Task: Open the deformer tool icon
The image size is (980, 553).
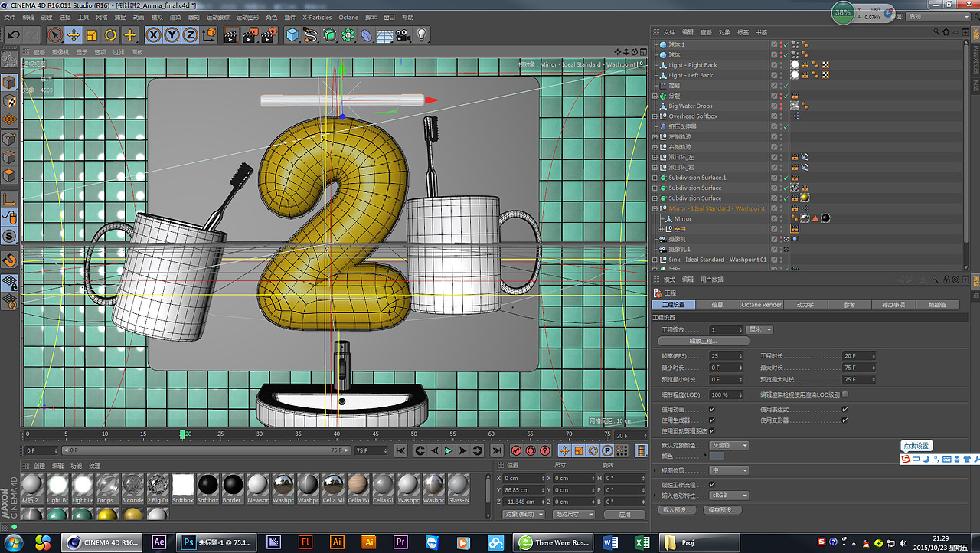Action: [x=366, y=34]
